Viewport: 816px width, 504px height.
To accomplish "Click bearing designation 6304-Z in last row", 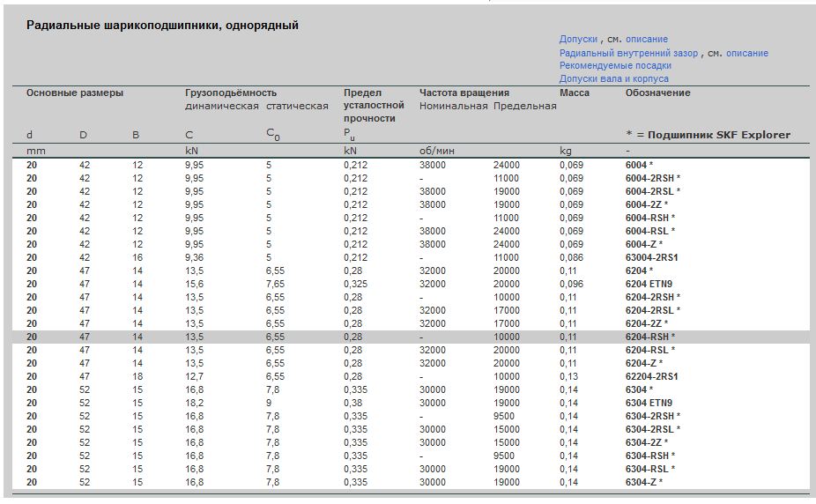I will [x=641, y=482].
